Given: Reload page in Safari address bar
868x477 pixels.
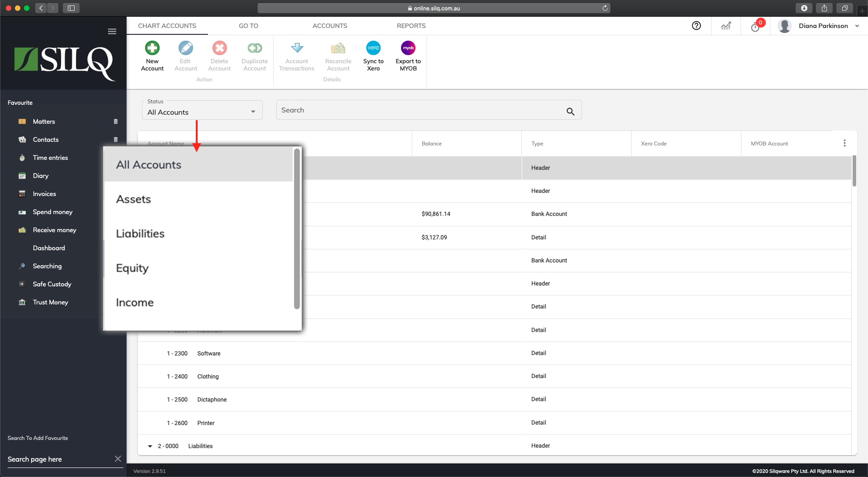Looking at the screenshot, I should click(x=605, y=8).
